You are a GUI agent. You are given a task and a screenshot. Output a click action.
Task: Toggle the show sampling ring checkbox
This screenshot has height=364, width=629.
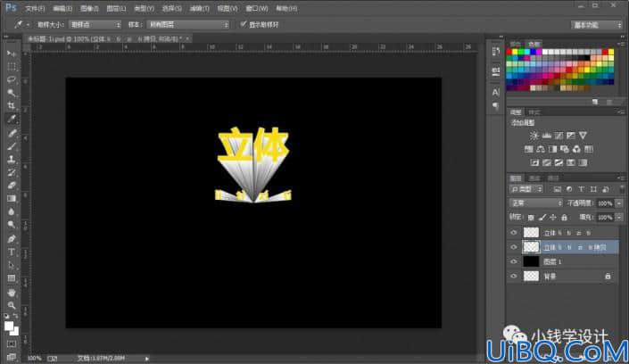243,24
